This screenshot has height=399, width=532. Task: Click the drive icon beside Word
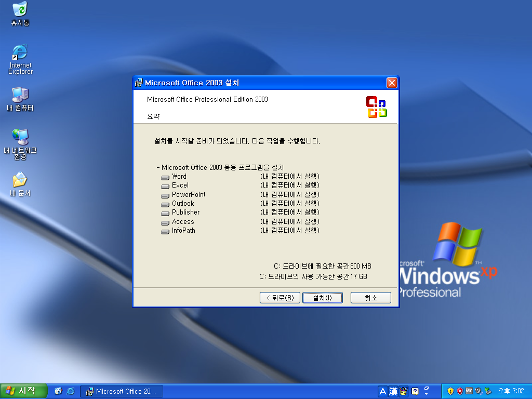click(x=165, y=178)
